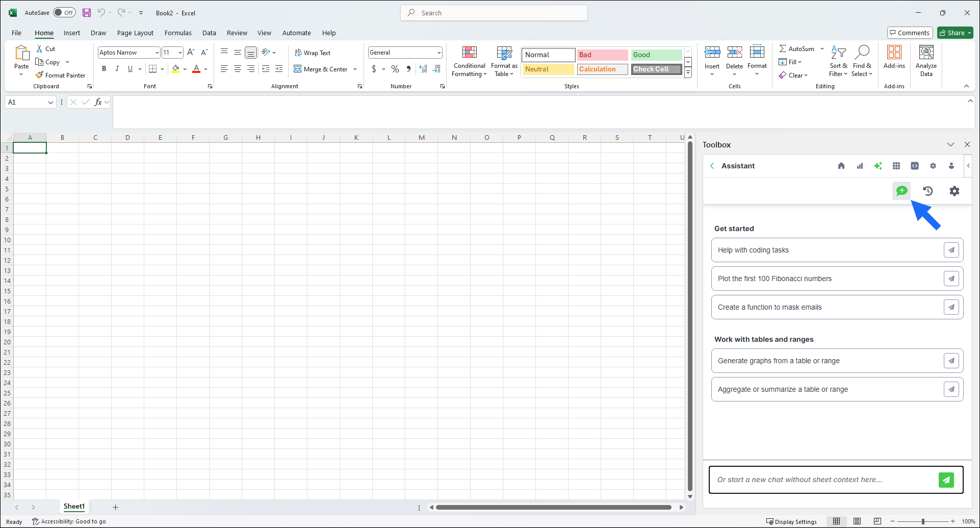Open the Automate ribbon tab
Image resolution: width=980 pixels, height=528 pixels.
pyautogui.click(x=296, y=33)
